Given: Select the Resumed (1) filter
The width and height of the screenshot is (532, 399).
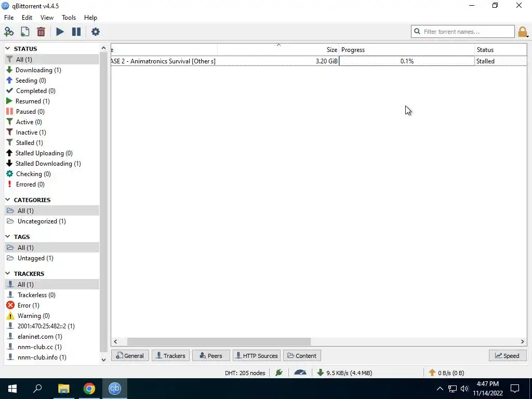Looking at the screenshot, I should click(52, 101).
